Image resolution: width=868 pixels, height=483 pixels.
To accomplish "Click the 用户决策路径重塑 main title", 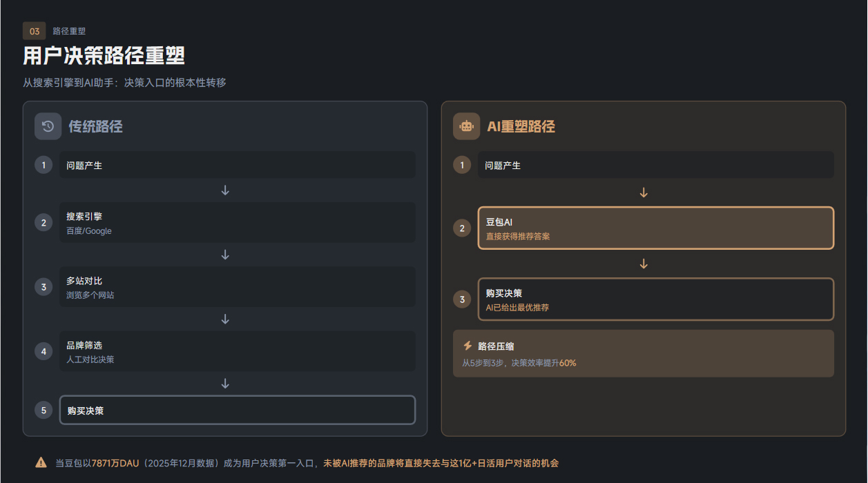I will tap(104, 55).
